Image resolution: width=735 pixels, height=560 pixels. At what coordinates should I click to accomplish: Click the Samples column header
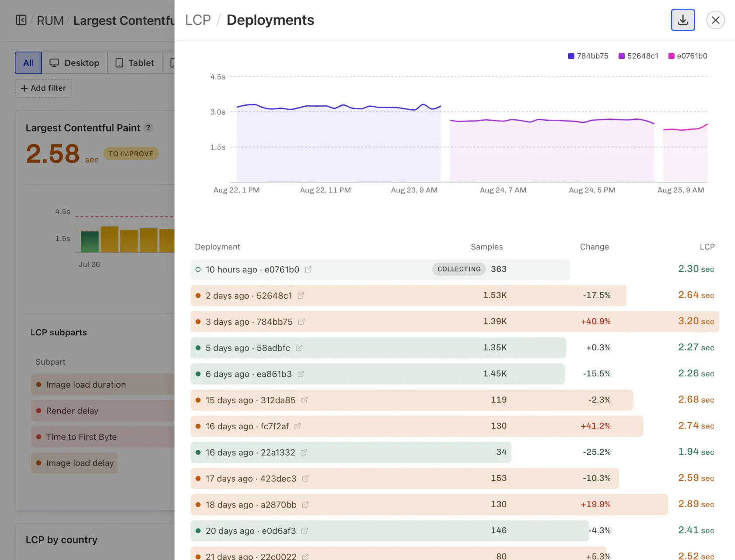pos(486,247)
